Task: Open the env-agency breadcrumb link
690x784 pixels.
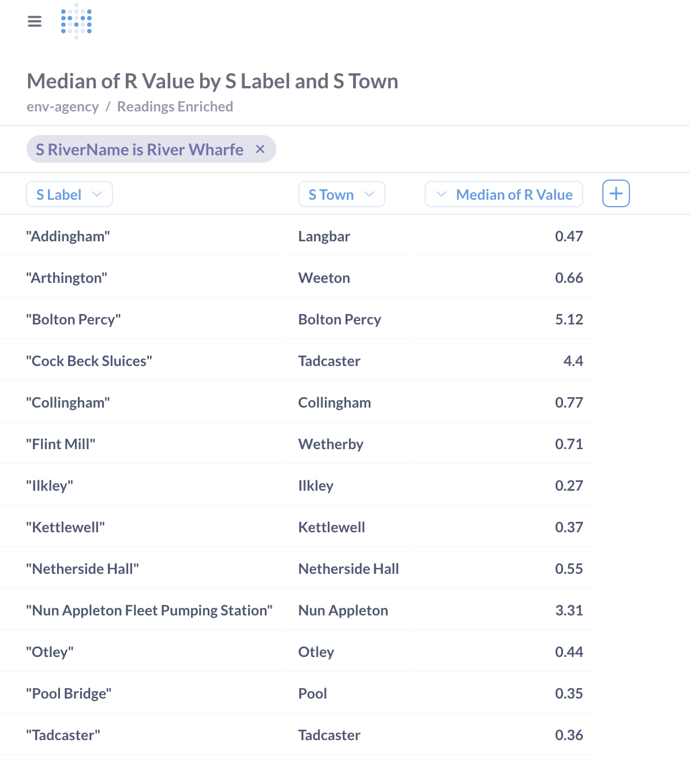Action: 62,106
